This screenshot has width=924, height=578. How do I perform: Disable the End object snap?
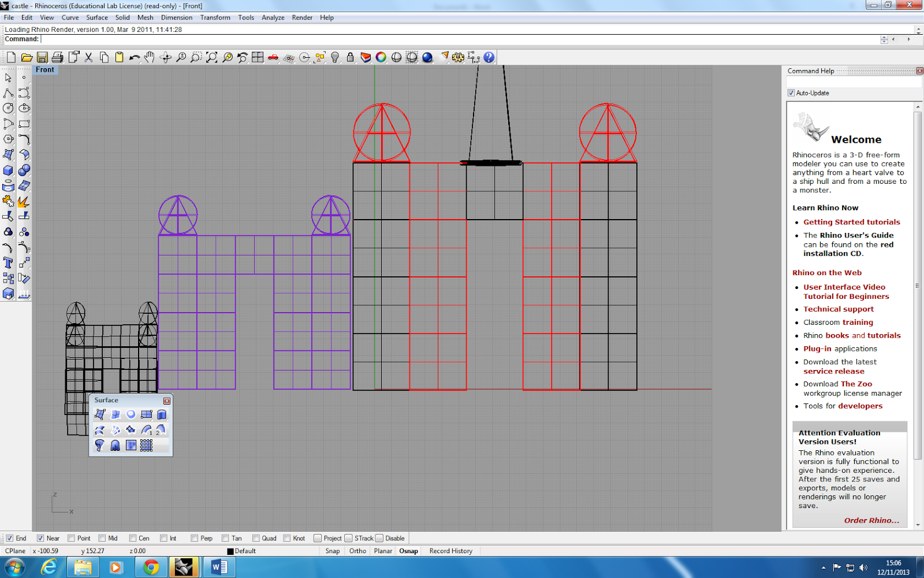9,538
